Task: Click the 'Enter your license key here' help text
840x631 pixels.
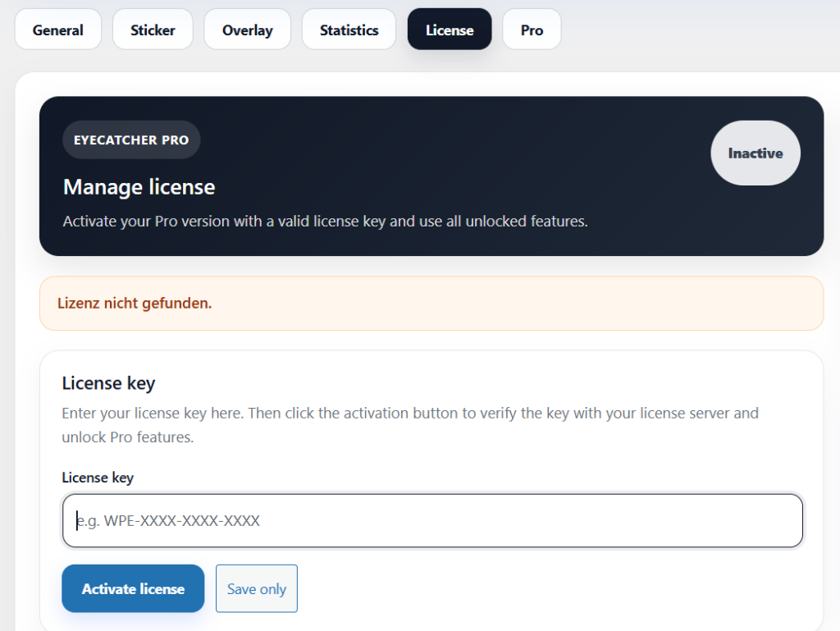Action: 409,413
